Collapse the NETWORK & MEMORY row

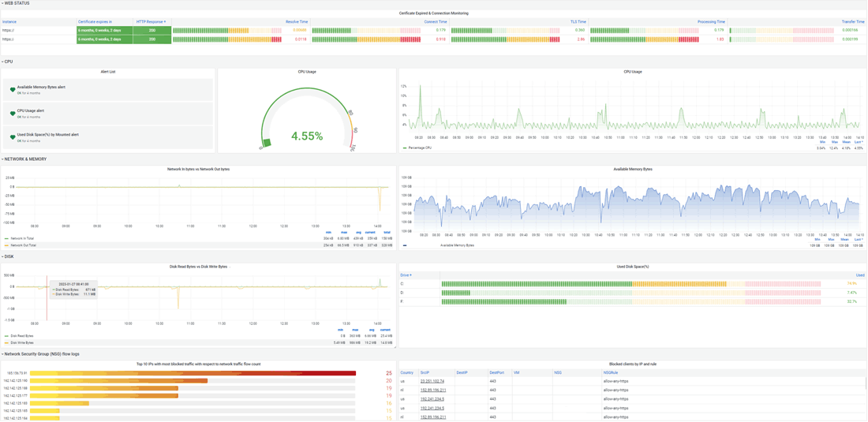point(25,159)
